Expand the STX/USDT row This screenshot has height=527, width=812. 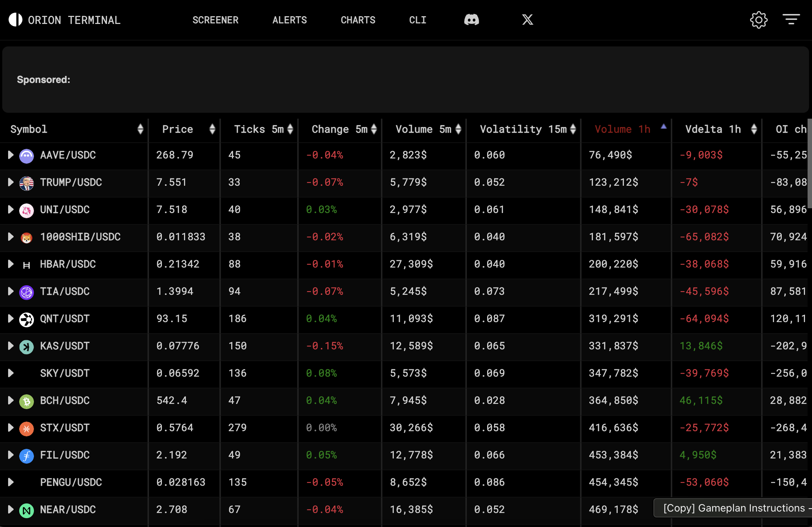(11, 428)
